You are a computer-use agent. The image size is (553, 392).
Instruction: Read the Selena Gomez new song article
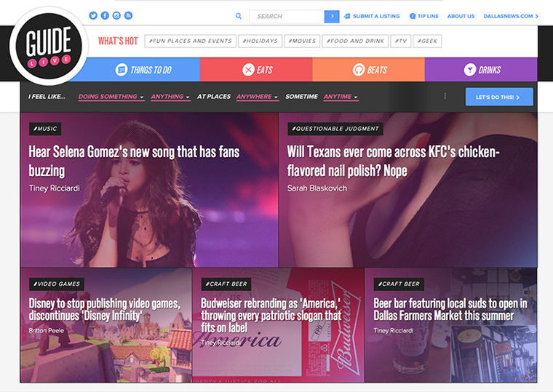click(x=134, y=161)
